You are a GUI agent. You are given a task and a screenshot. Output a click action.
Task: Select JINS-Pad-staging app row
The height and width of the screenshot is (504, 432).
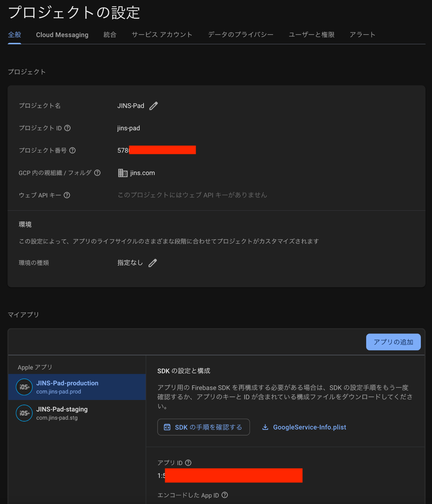click(x=77, y=413)
